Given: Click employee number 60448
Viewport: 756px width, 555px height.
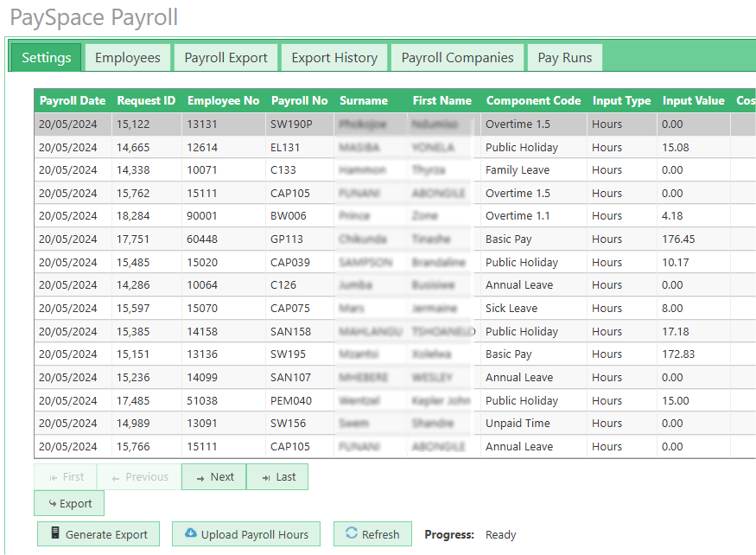Looking at the screenshot, I should [224, 239].
